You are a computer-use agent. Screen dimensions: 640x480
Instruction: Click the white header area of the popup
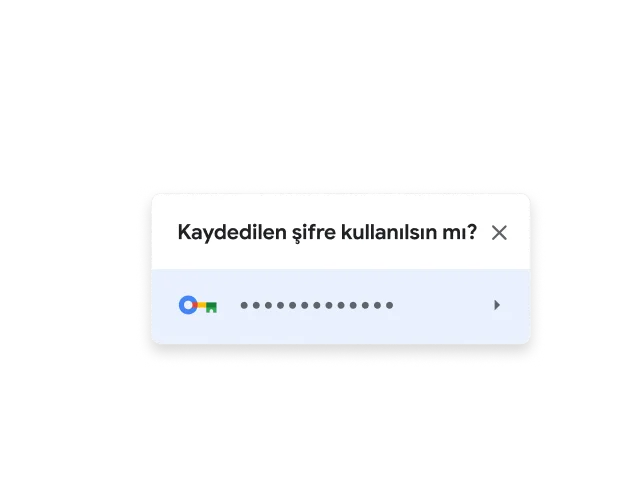coord(341,208)
